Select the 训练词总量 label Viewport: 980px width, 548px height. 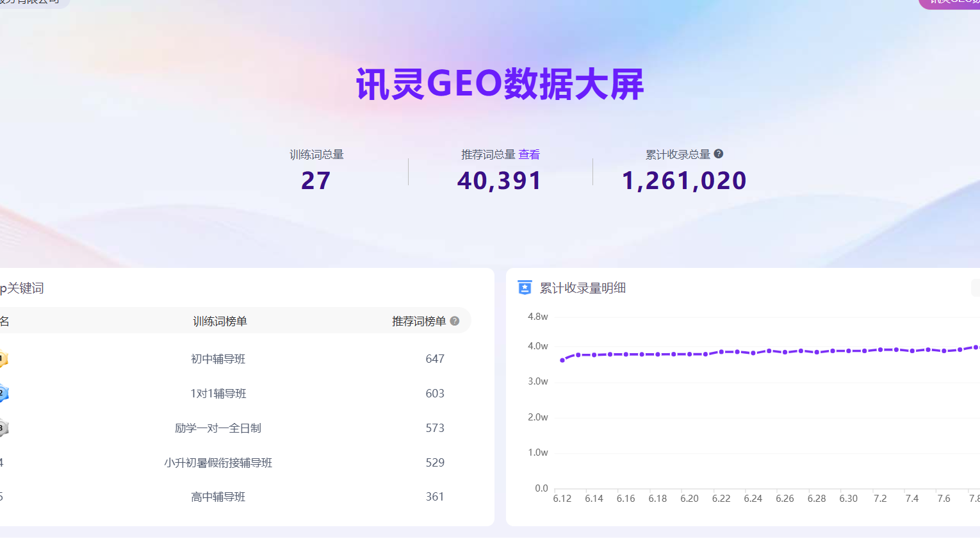pyautogui.click(x=316, y=154)
